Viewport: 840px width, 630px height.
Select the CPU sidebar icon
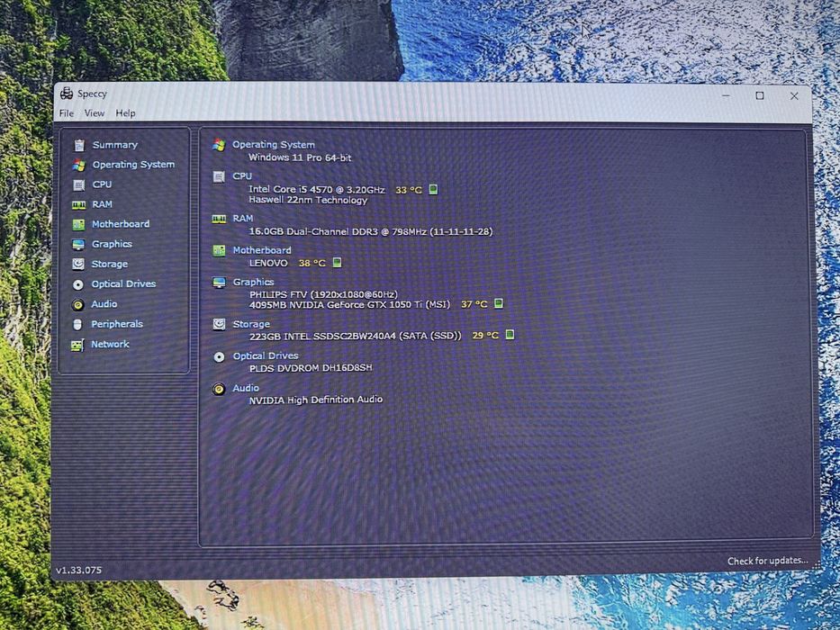pyautogui.click(x=78, y=184)
